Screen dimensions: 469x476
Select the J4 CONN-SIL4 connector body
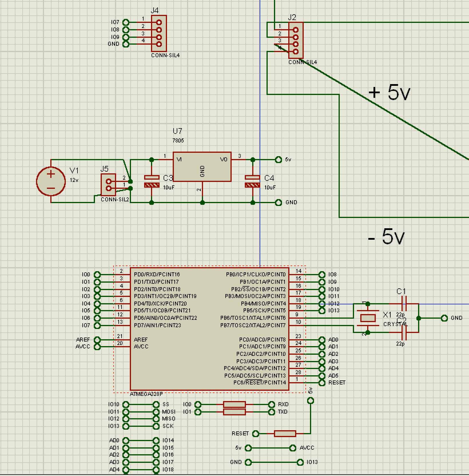click(159, 33)
